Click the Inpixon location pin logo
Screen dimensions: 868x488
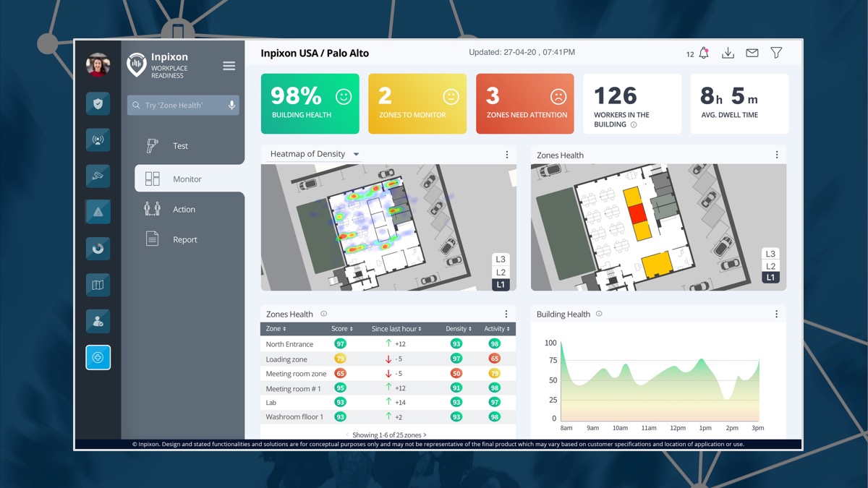point(137,65)
